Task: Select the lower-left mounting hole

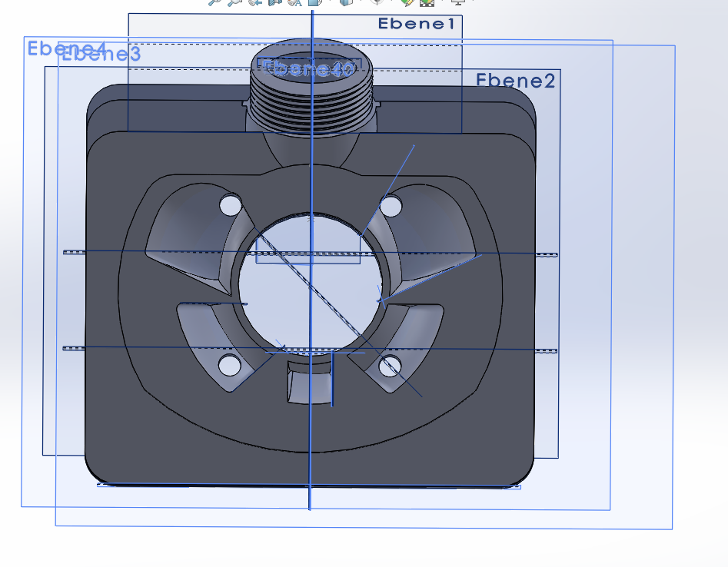Action: point(228,365)
